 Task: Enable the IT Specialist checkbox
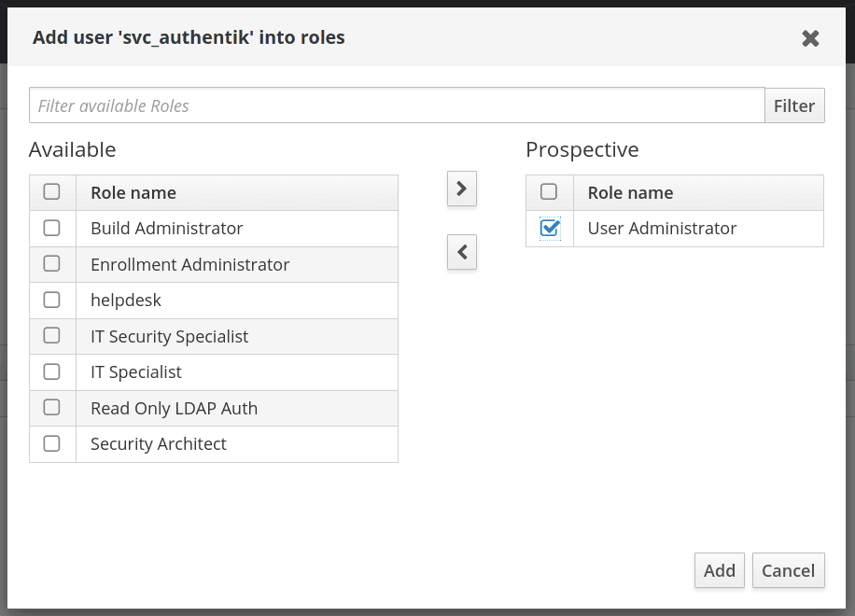pos(52,371)
